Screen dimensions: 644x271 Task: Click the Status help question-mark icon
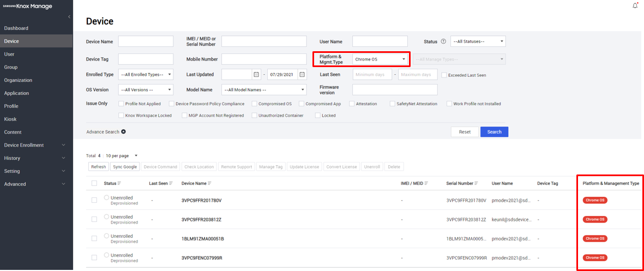[x=443, y=41]
